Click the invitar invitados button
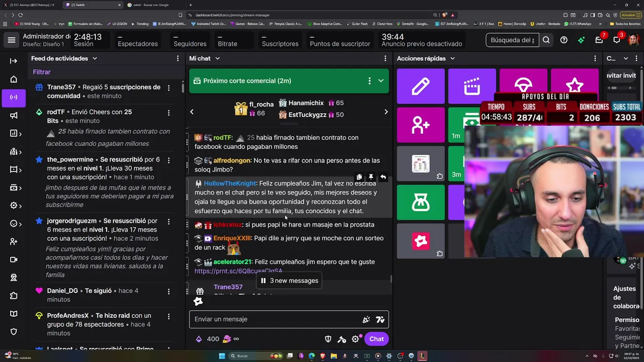The width and height of the screenshot is (644, 362). pos(621,75)
